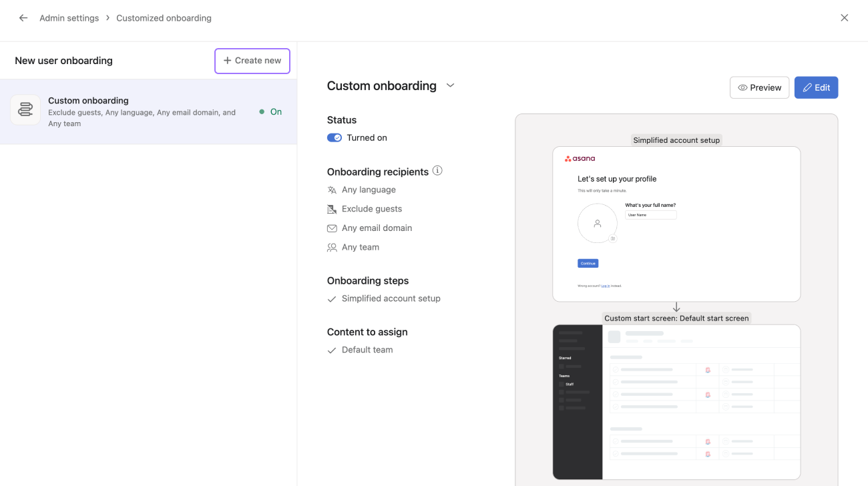Click the language icon beside Any language
868x486 pixels.
[x=332, y=190]
